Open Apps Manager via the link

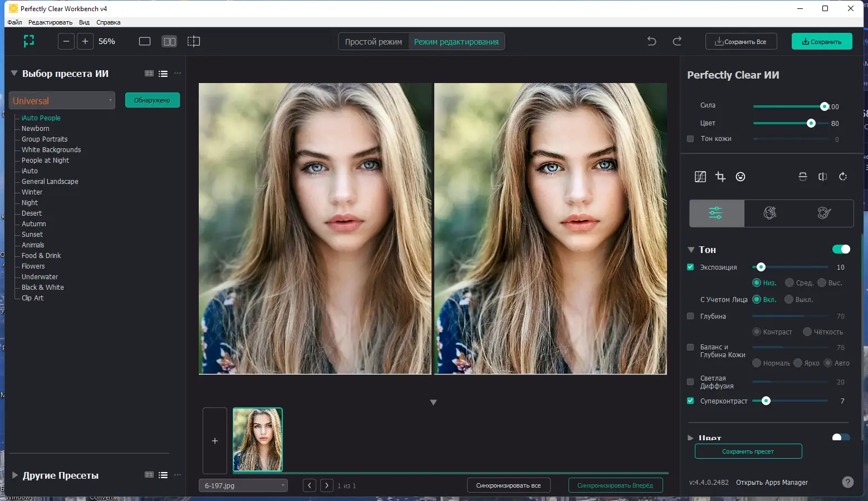(772, 483)
